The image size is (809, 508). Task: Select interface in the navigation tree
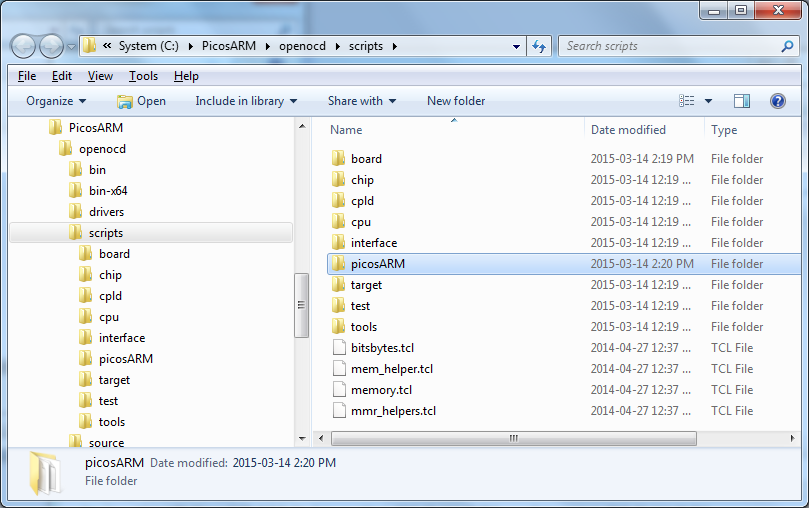(122, 338)
